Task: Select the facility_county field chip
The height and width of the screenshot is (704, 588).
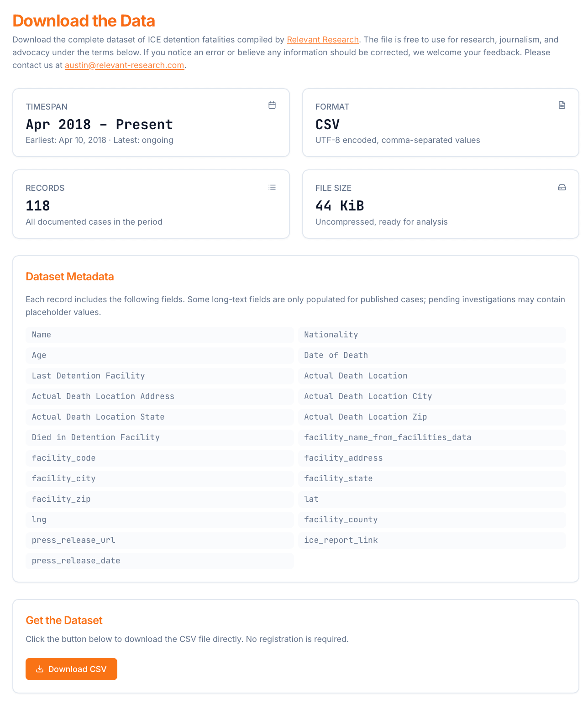Action: (432, 520)
